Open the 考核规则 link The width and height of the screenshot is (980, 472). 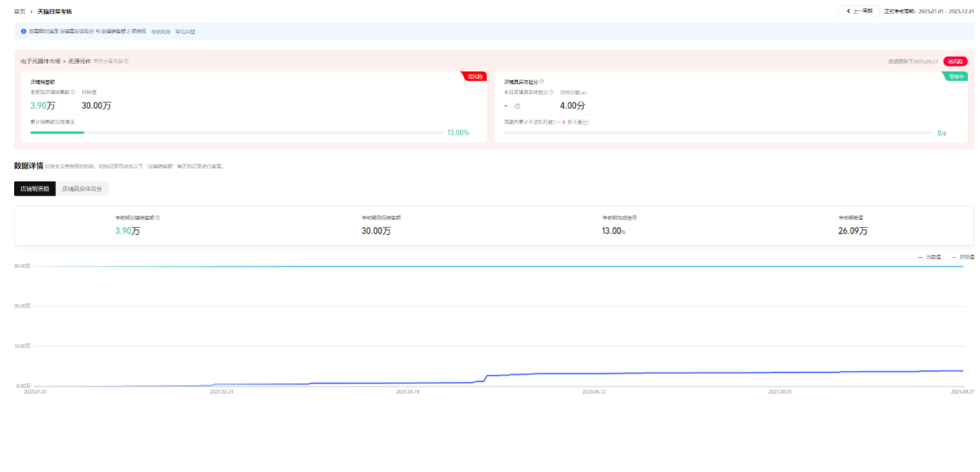point(160,32)
